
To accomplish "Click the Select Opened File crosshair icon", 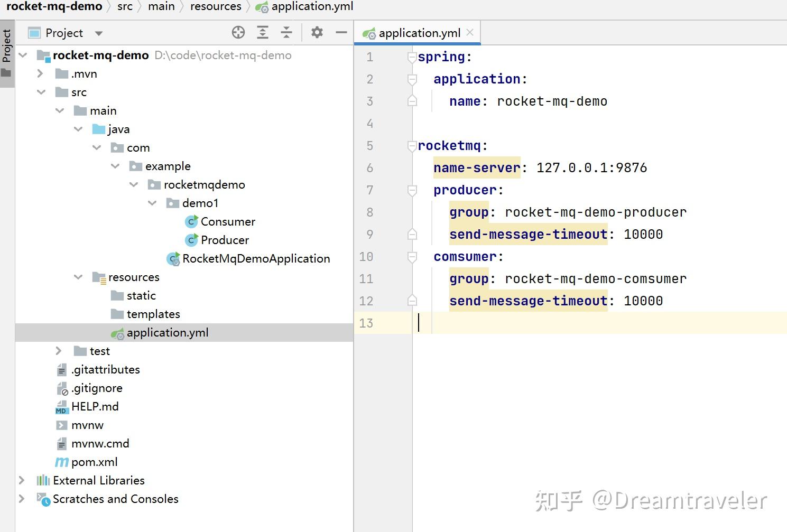I will coord(238,32).
